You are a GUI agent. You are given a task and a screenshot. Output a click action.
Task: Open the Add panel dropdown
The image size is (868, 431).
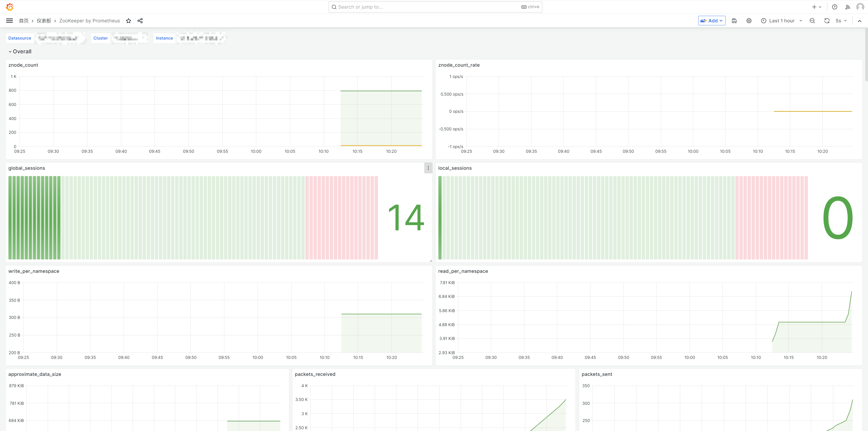click(711, 21)
